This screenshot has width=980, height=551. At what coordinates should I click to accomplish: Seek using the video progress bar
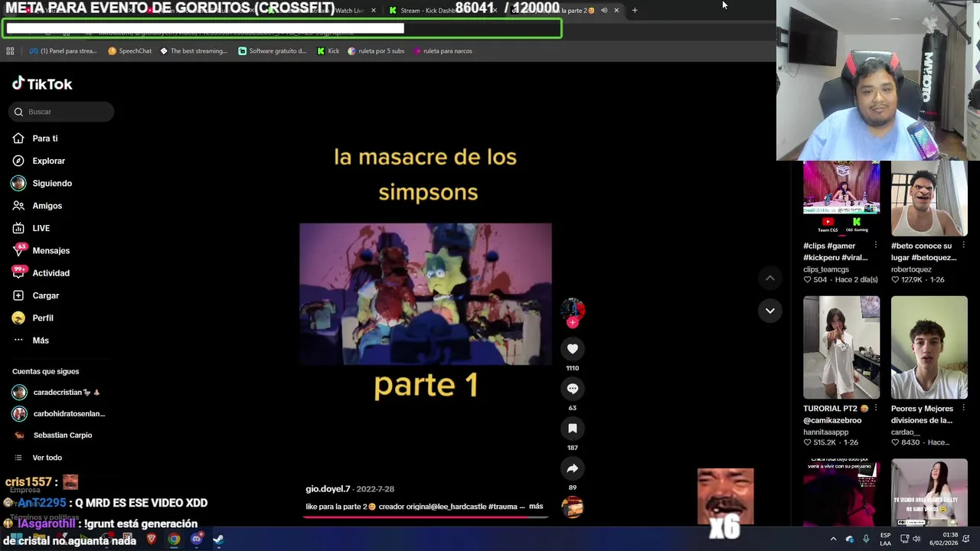425,517
